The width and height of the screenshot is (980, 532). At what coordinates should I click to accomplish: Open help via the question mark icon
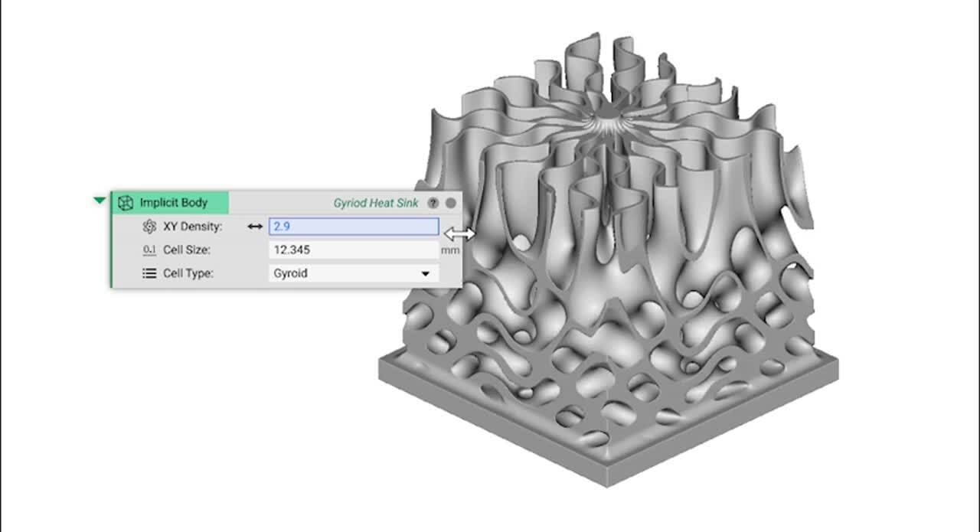tap(433, 202)
